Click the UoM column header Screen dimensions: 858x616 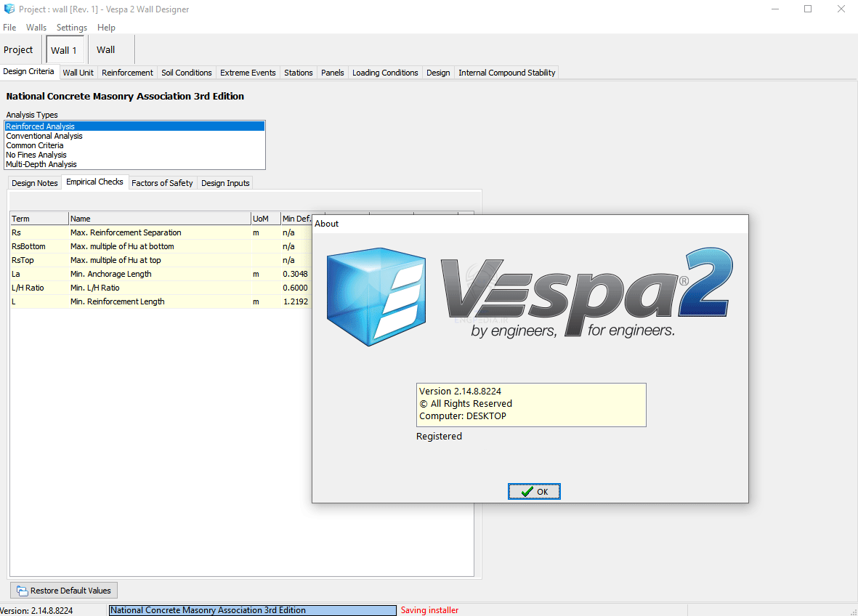tap(265, 219)
